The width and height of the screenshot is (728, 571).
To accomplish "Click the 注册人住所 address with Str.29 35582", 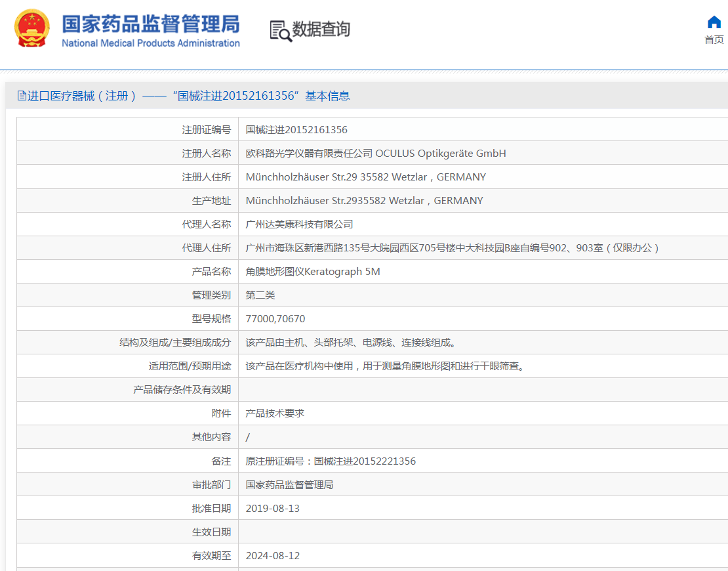I will [366, 177].
